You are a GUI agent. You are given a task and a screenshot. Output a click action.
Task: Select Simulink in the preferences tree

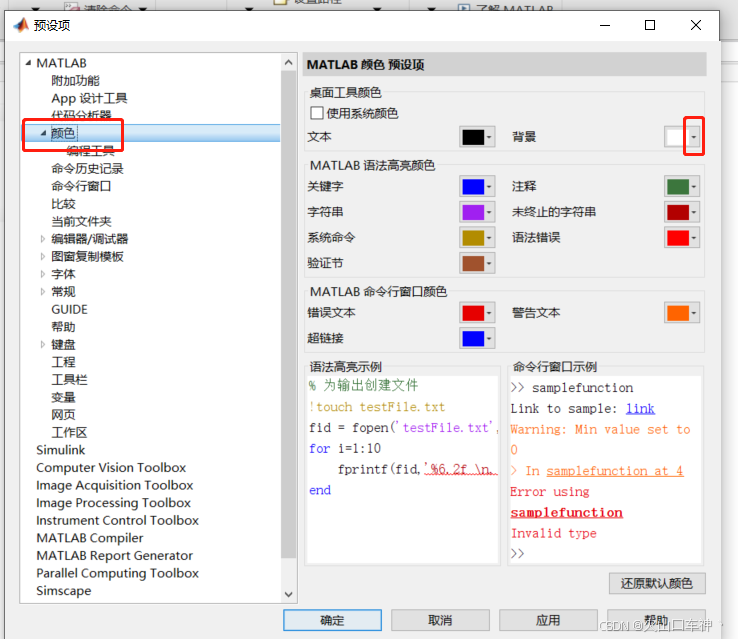point(61,450)
